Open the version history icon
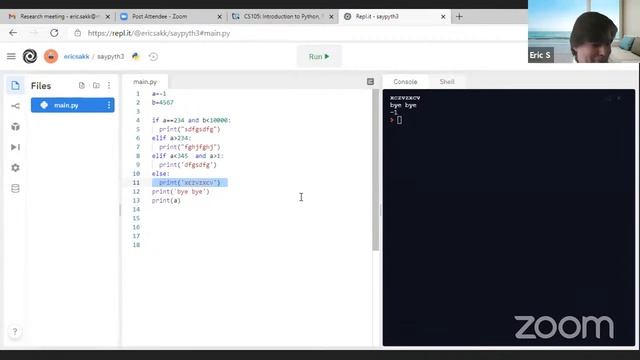640x360 pixels. 153,56
